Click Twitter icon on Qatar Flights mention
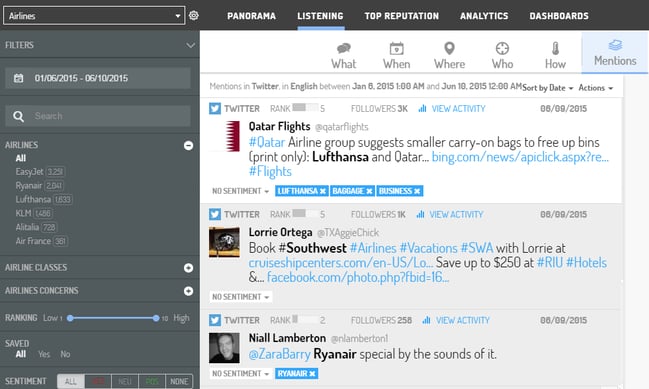 pyautogui.click(x=215, y=108)
